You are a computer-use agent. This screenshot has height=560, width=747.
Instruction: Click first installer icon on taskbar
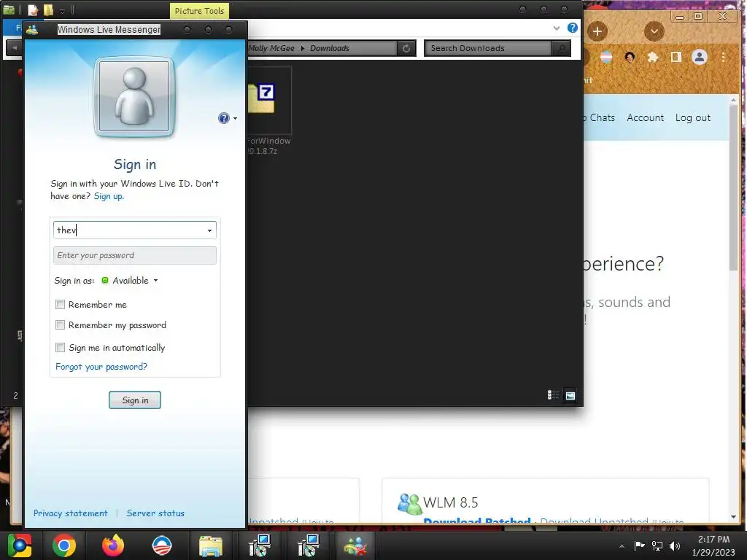(259, 545)
